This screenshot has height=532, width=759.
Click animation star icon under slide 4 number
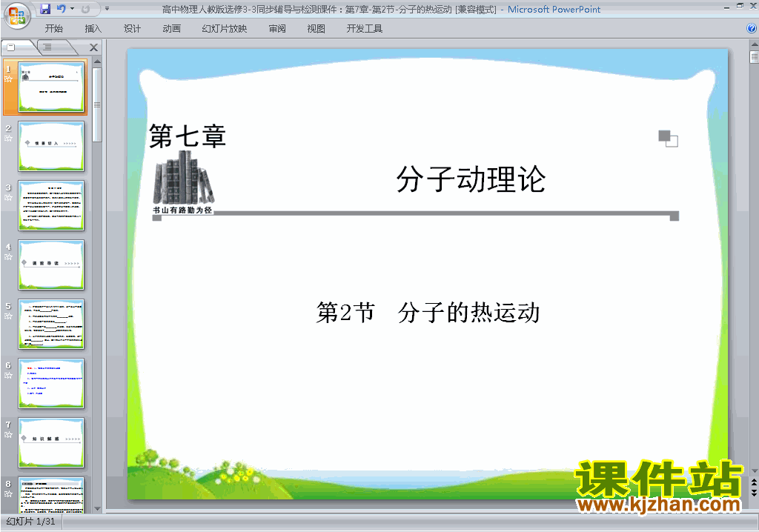(8, 257)
